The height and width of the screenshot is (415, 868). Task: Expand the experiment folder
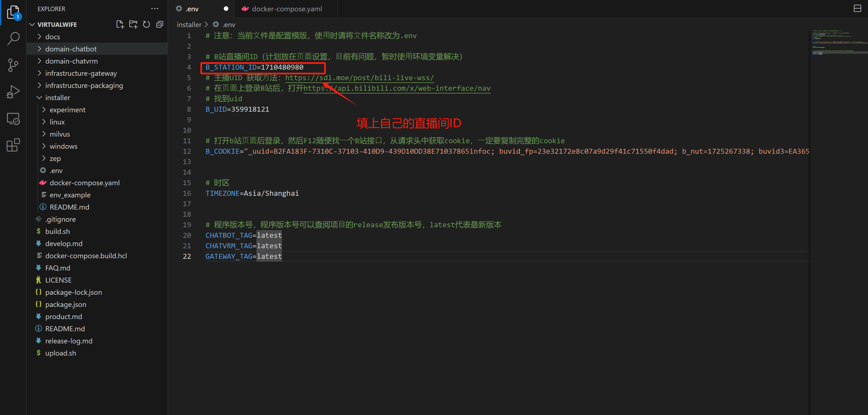coord(44,109)
